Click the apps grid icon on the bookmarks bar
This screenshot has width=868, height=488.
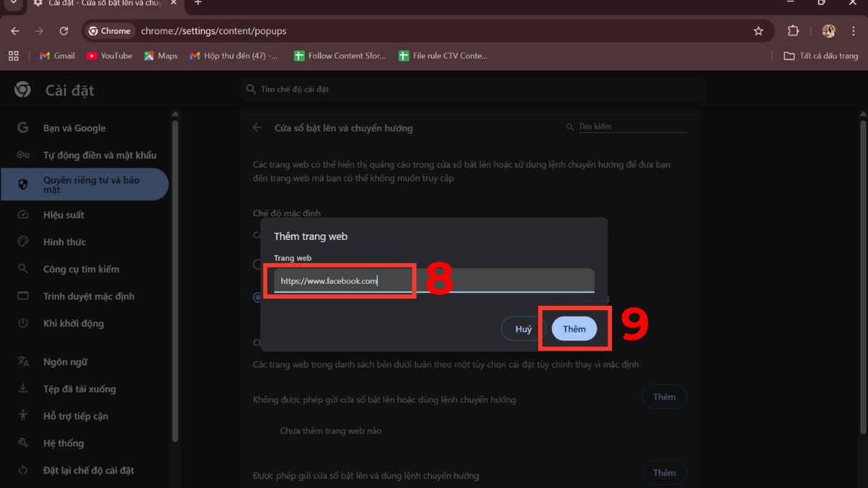point(13,56)
